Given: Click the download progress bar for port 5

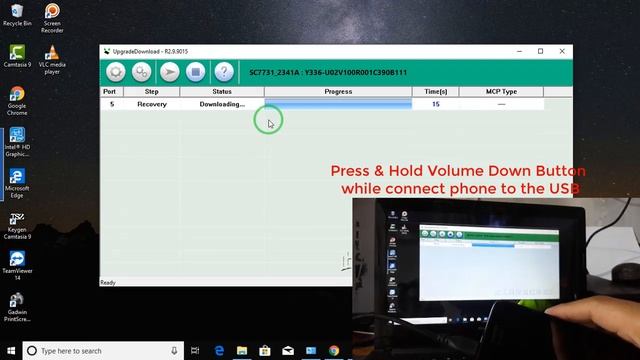Looking at the screenshot, I should click(338, 104).
